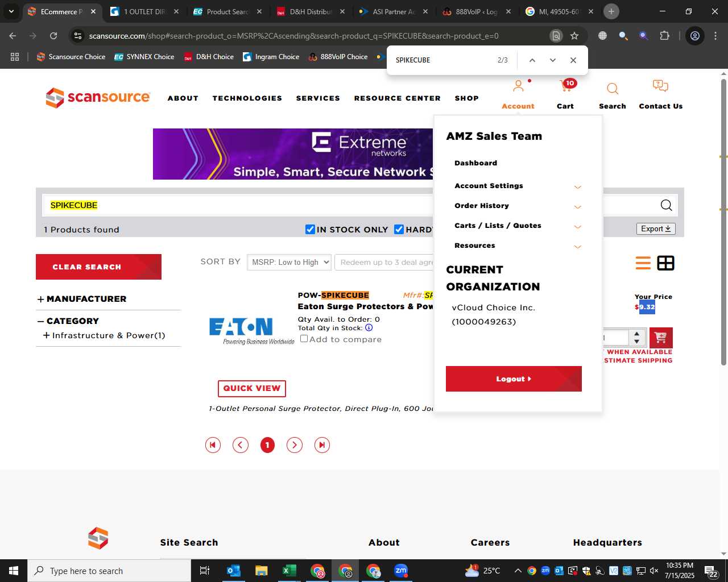Click the Extreme Networks banner
728x582 pixels.
[293, 154]
